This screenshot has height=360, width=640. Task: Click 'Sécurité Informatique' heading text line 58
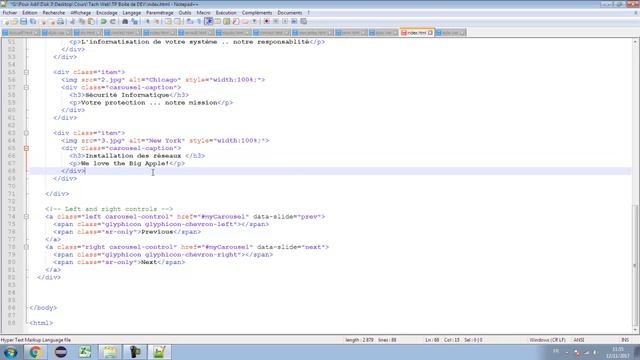pyautogui.click(x=127, y=95)
